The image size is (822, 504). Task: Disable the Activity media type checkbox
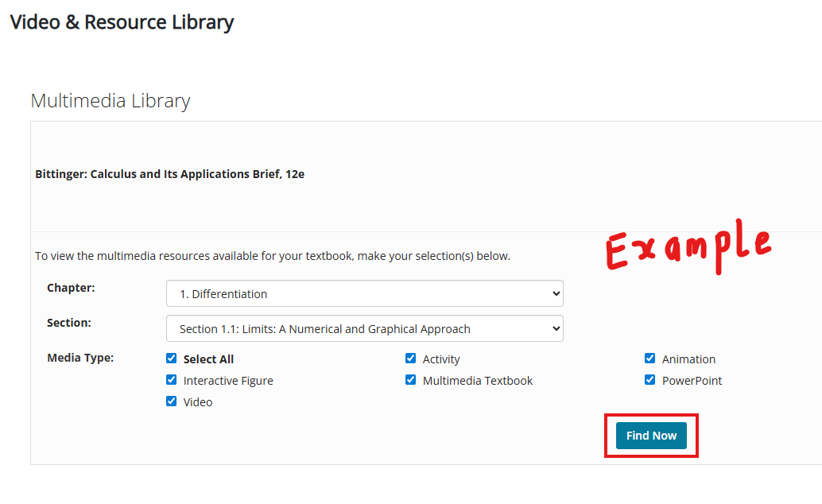click(x=410, y=358)
